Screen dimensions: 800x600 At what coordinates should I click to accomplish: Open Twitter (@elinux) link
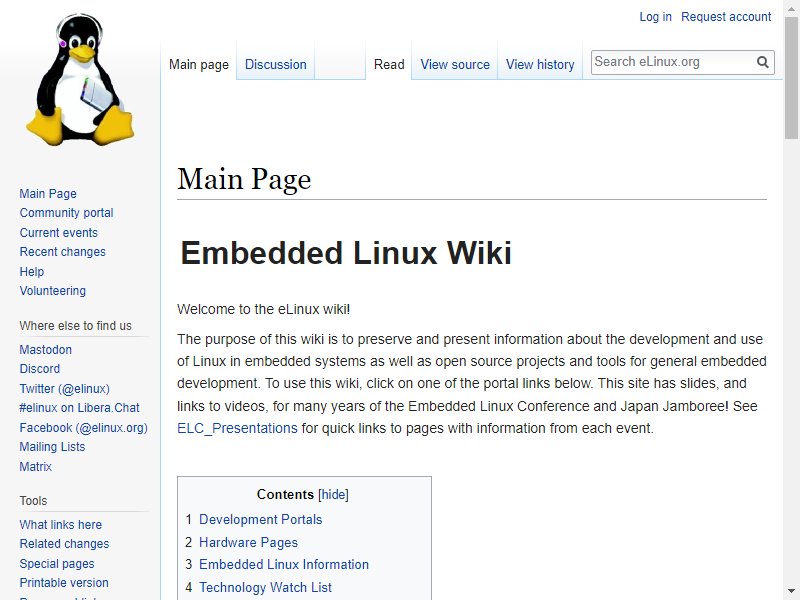click(x=64, y=389)
